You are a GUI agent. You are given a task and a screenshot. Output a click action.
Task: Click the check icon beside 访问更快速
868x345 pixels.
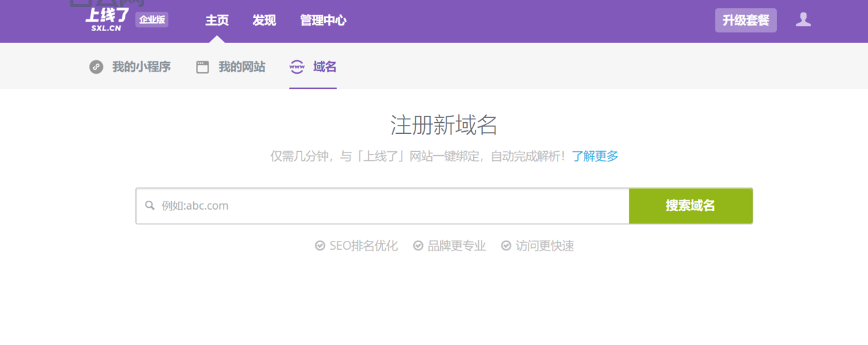click(506, 246)
